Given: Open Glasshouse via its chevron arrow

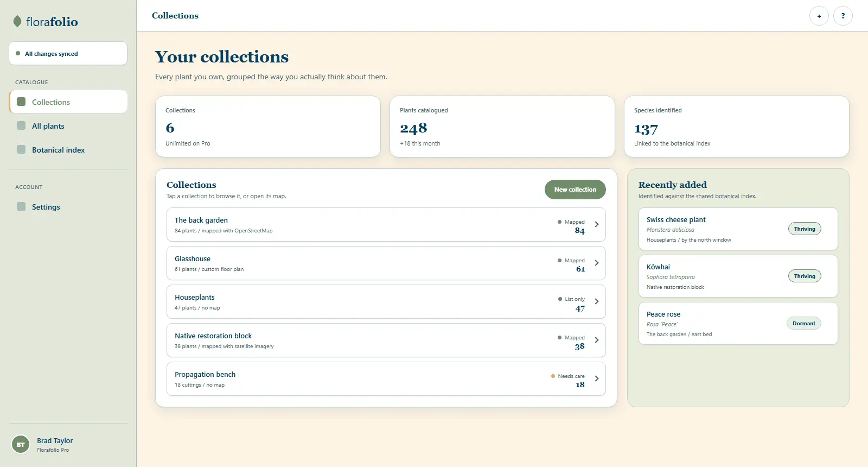Looking at the screenshot, I should point(597,263).
